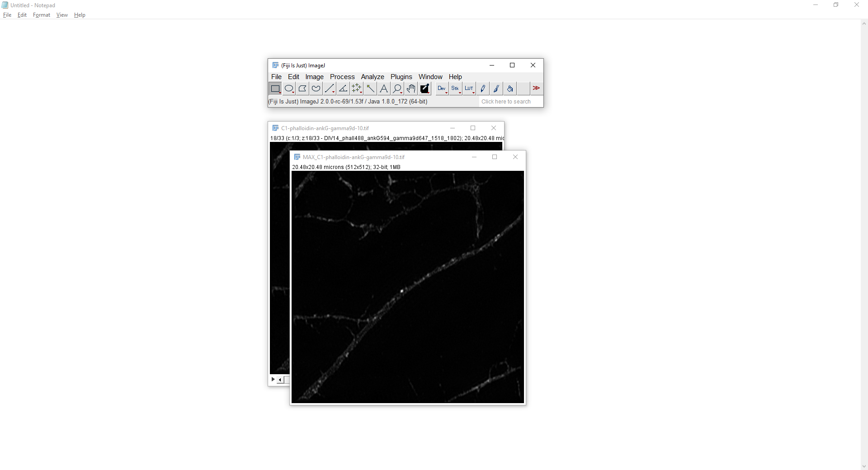Open ImageJ Process menu

342,77
